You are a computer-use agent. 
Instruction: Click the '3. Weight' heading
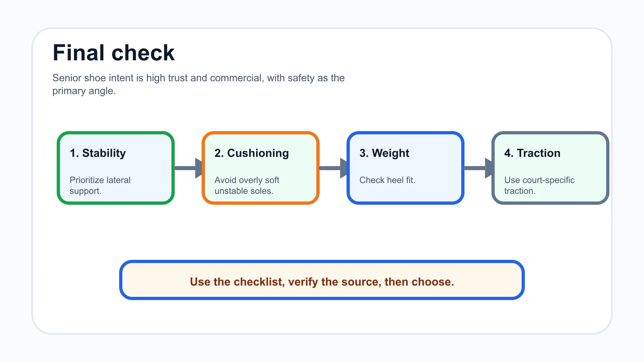coord(384,153)
